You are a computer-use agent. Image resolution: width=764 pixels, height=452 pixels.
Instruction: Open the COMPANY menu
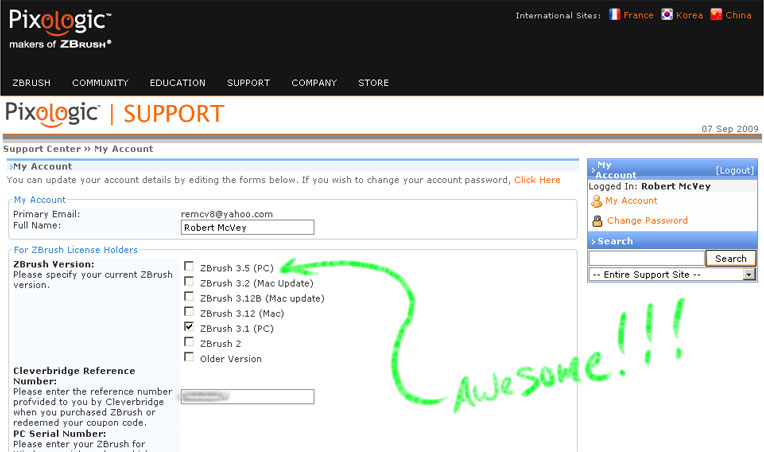(314, 83)
